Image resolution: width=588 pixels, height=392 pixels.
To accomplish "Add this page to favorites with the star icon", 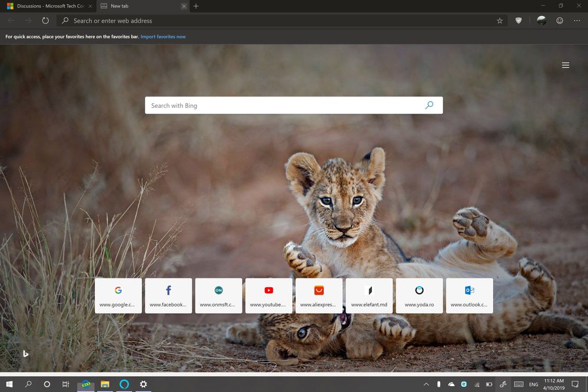I will (x=500, y=21).
